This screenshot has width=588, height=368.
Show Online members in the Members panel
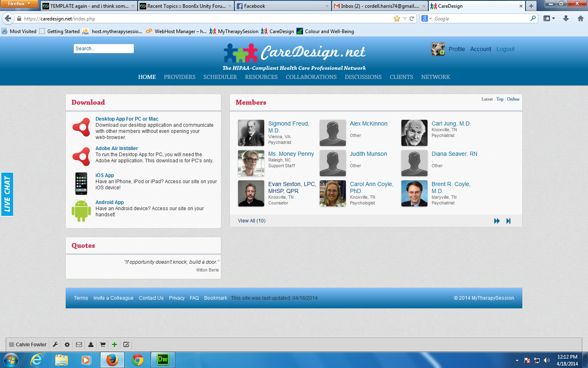513,99
